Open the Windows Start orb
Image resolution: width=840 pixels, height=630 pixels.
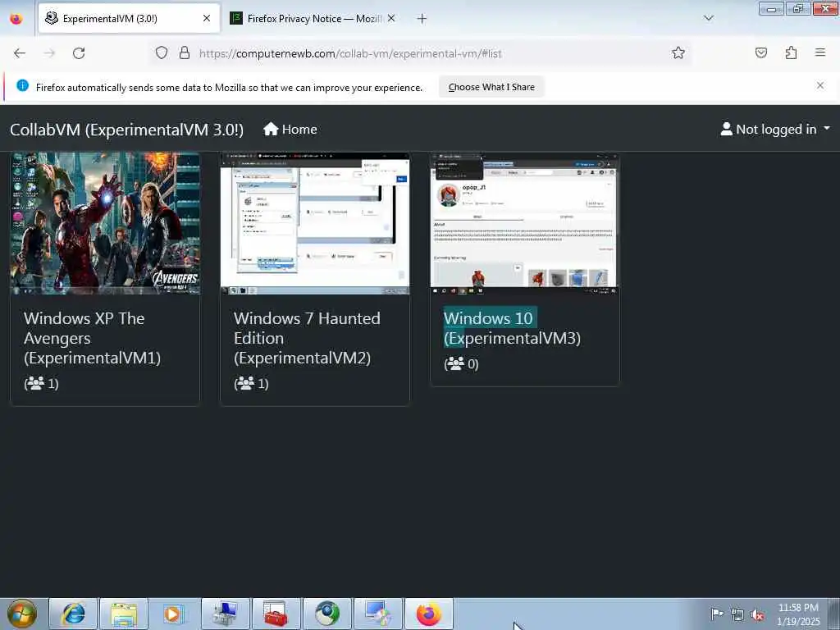[x=22, y=614]
